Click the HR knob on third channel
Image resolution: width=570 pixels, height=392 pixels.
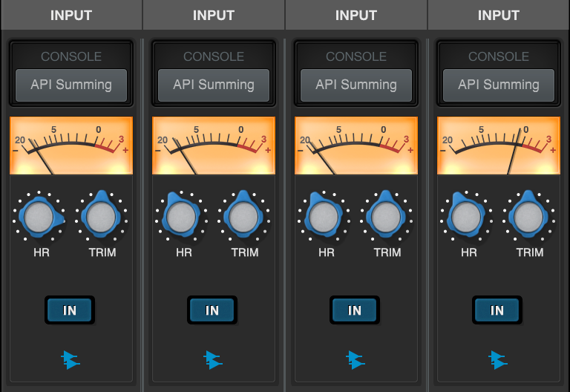click(323, 216)
